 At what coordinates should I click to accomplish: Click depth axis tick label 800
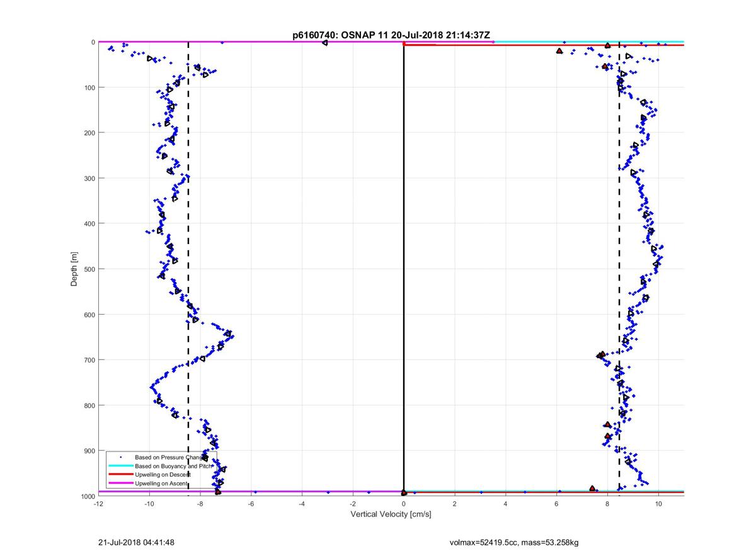89,405
